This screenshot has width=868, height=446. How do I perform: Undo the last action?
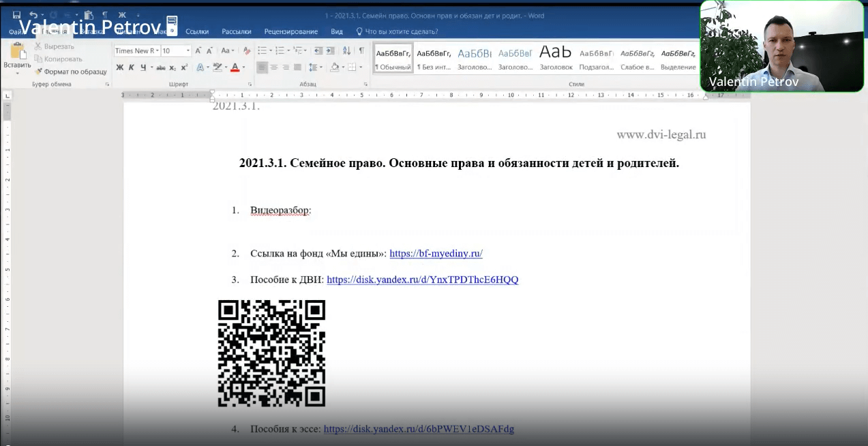pos(33,15)
